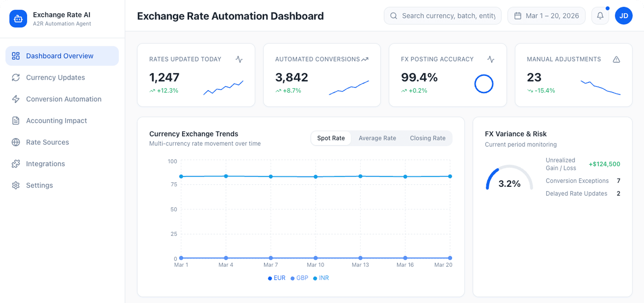644x303 pixels.
Task: Toggle EUR series in chart legend
Action: click(277, 278)
